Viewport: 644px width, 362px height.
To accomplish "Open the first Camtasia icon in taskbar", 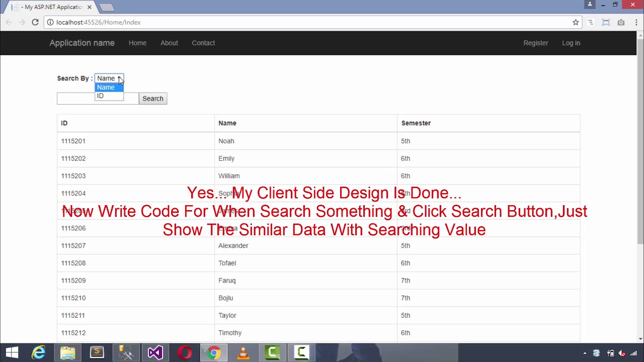I will click(272, 352).
